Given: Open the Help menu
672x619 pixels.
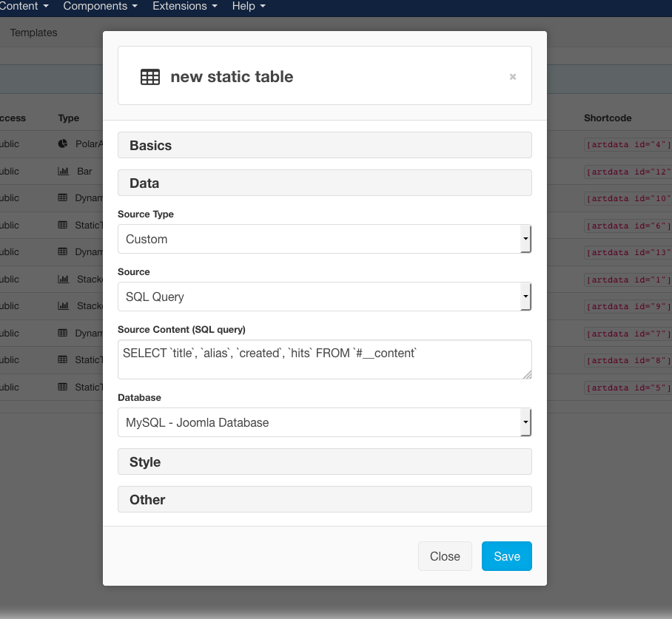Looking at the screenshot, I should tap(249, 6).
